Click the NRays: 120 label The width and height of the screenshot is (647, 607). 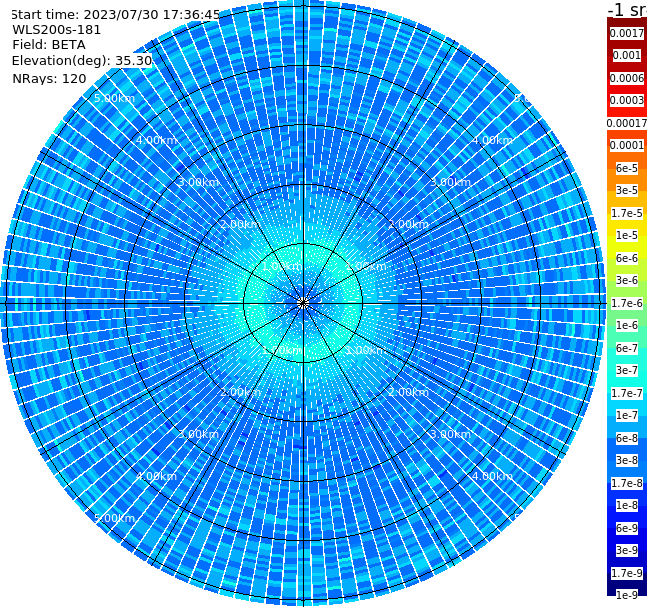[x=49, y=78]
